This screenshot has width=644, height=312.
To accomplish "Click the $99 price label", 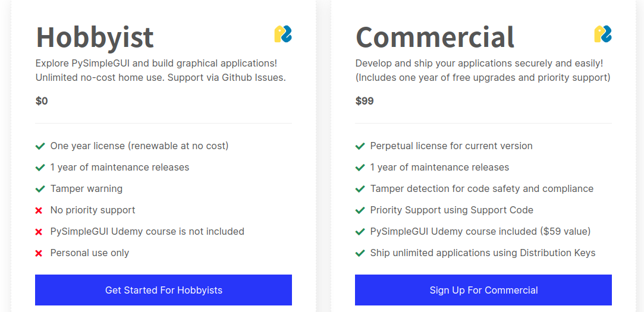I will click(365, 101).
